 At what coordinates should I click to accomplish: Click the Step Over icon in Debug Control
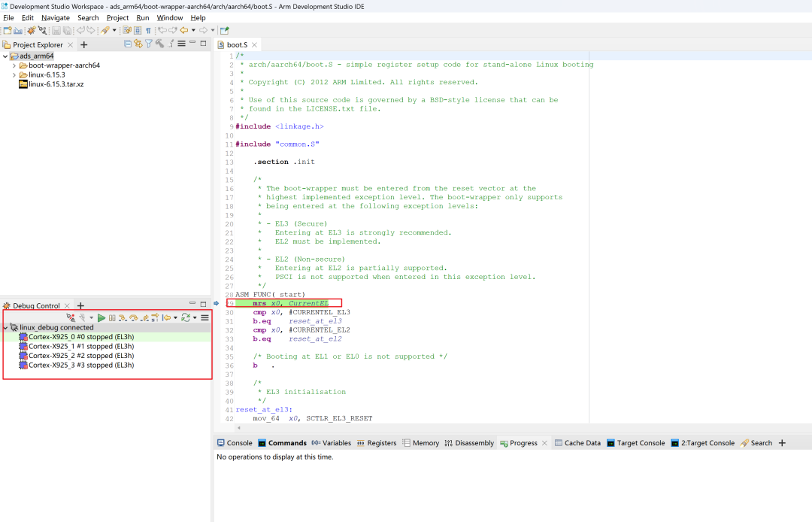[133, 317]
